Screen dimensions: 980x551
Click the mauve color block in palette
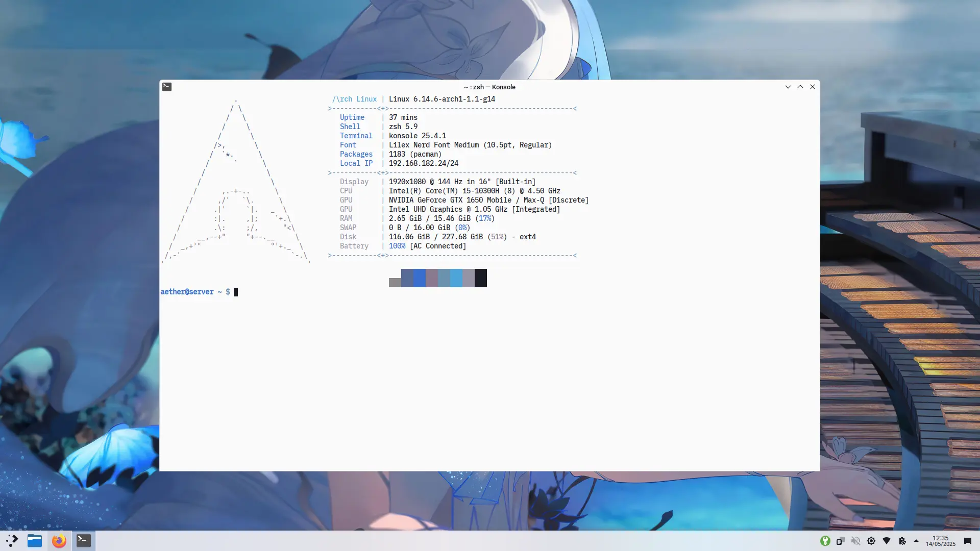coord(432,278)
